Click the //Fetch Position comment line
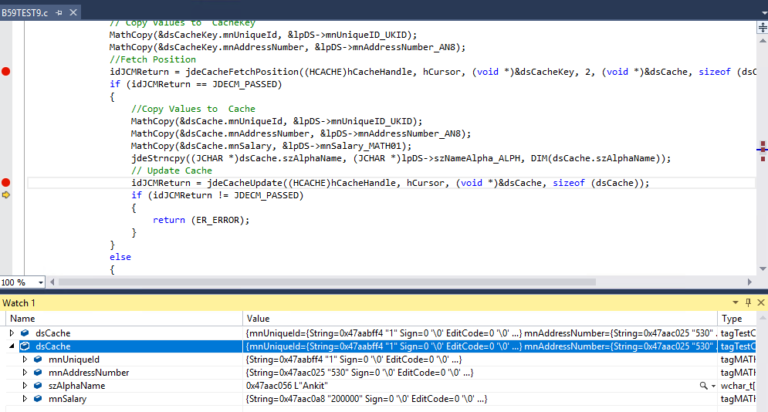The width and height of the screenshot is (768, 412). [152, 59]
